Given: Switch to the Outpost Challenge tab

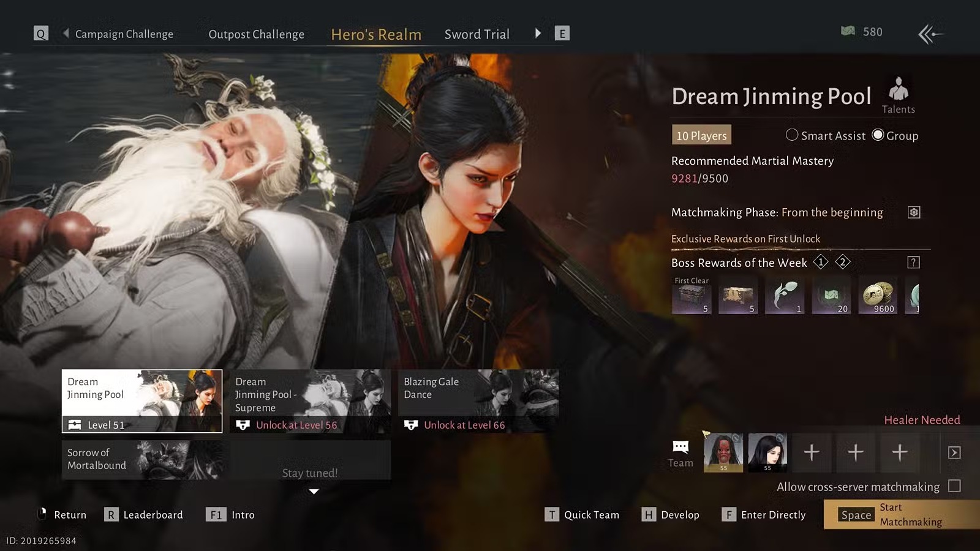Looking at the screenshot, I should pos(256,34).
